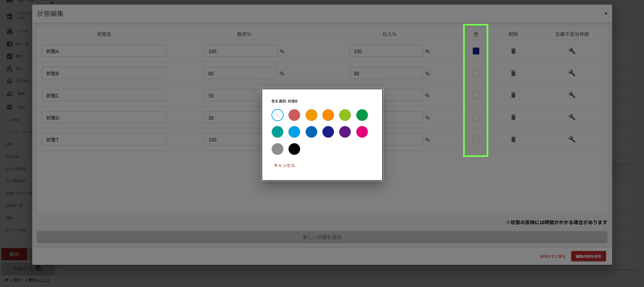Click the empty color box for 状態D

[476, 117]
